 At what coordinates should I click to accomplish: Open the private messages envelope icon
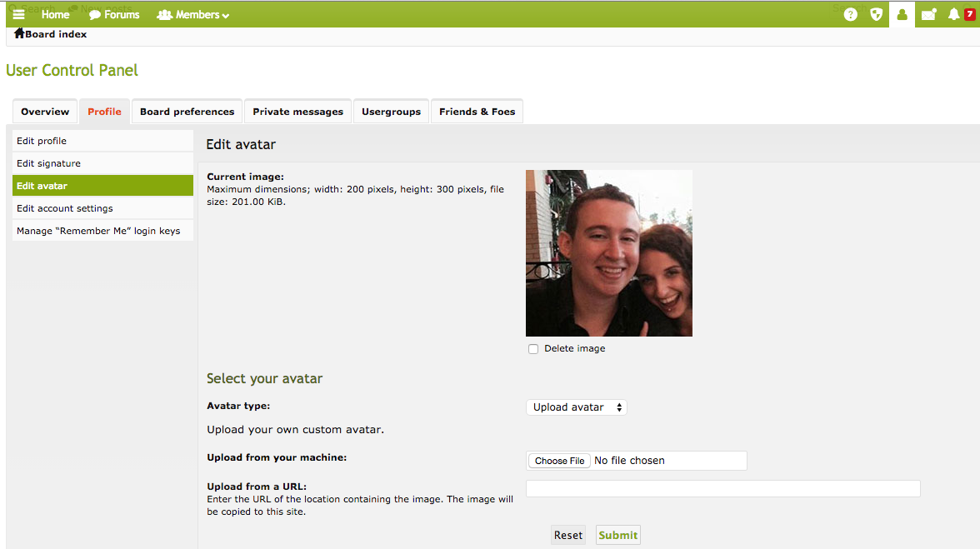click(x=928, y=14)
